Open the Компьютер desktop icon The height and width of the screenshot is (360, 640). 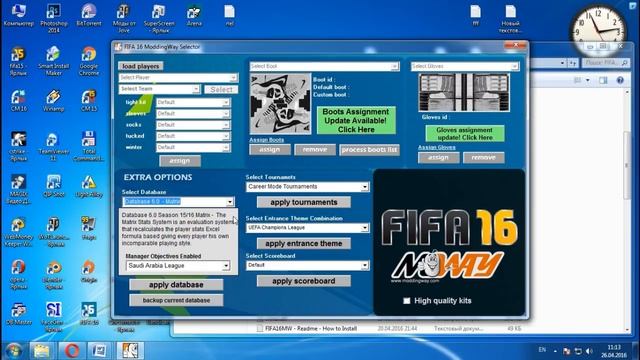pyautogui.click(x=18, y=15)
